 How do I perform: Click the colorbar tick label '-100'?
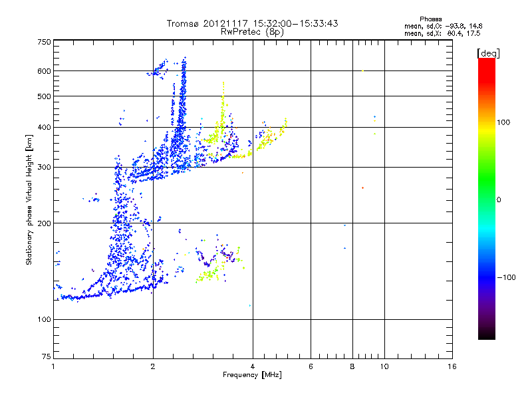tap(507, 277)
